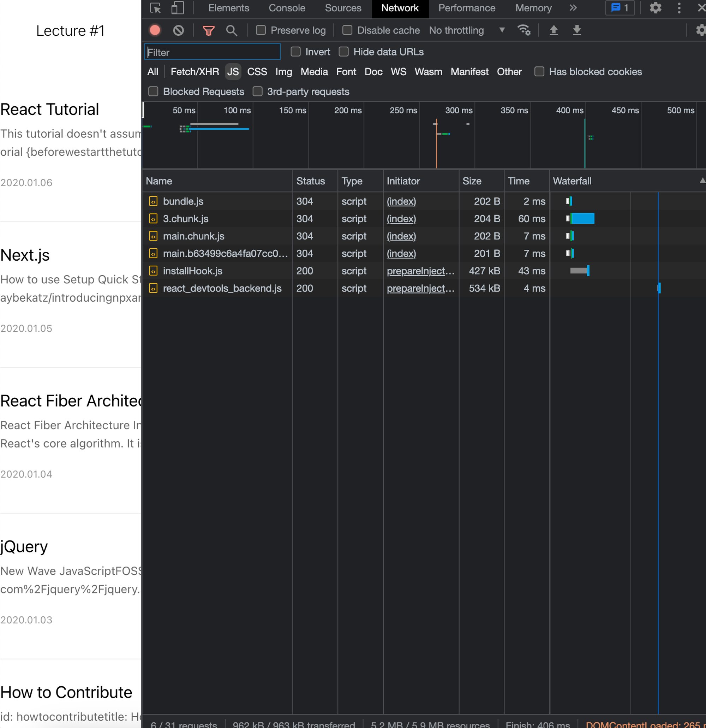Open (index) initiator link for bundle.js

pos(401,201)
